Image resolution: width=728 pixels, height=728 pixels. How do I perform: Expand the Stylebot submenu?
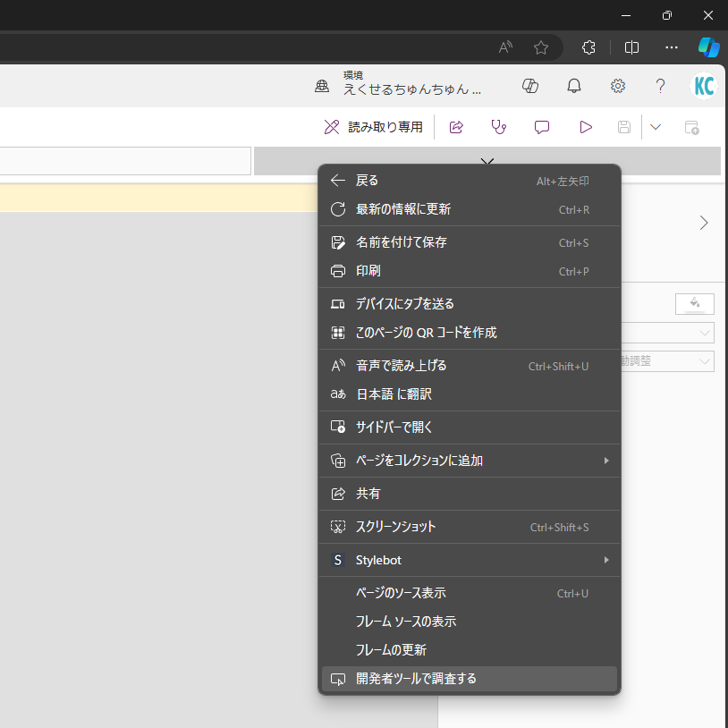pos(470,560)
